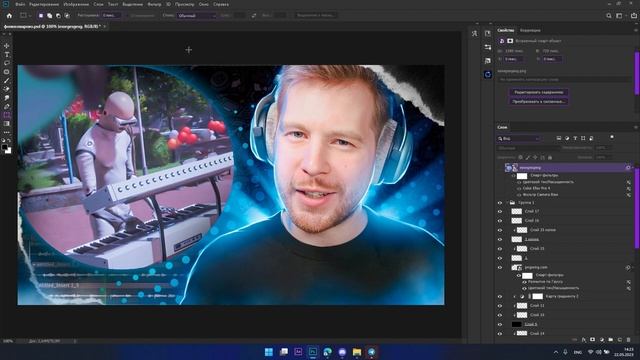Image resolution: width=640 pixels, height=360 pixels.
Task: Click Add layer mask icon
Action: click(x=593, y=340)
